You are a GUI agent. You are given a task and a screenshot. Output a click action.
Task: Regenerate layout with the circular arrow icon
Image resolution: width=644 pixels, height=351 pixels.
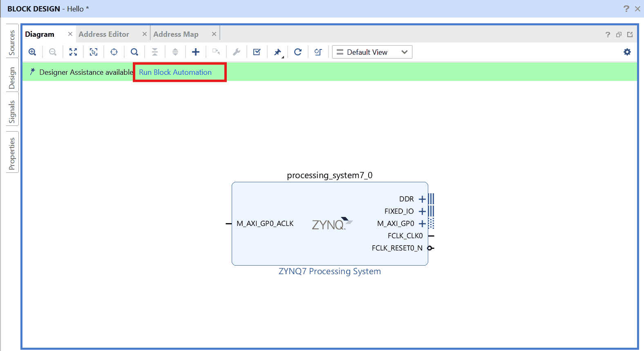point(298,52)
